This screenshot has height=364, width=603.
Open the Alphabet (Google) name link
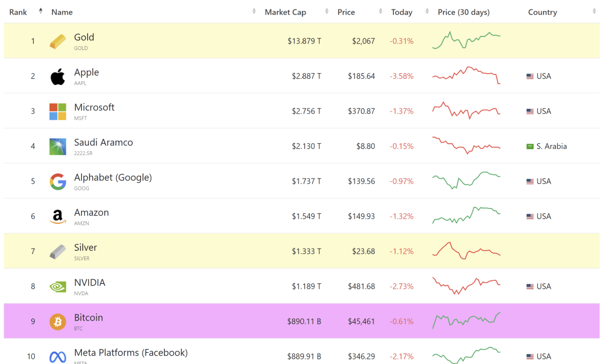(x=112, y=177)
